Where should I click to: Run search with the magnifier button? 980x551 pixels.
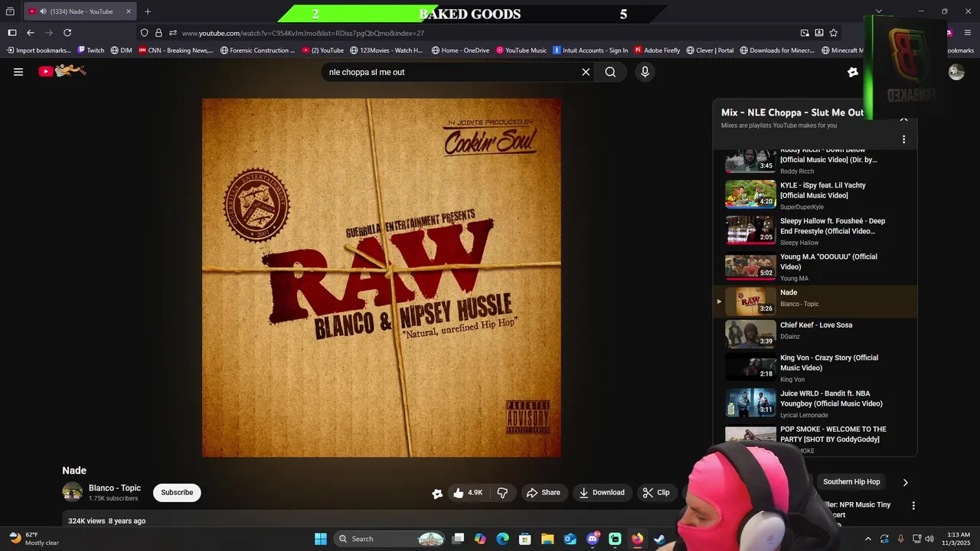click(610, 72)
